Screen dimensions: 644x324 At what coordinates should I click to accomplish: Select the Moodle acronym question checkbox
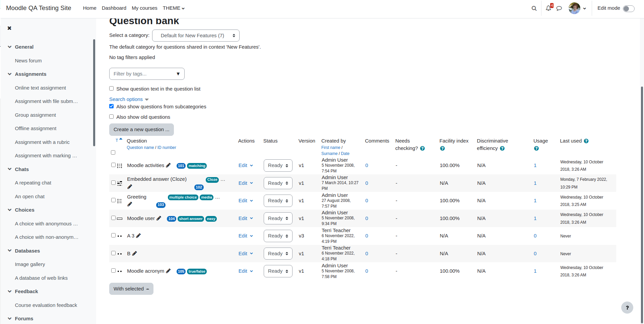pyautogui.click(x=114, y=271)
